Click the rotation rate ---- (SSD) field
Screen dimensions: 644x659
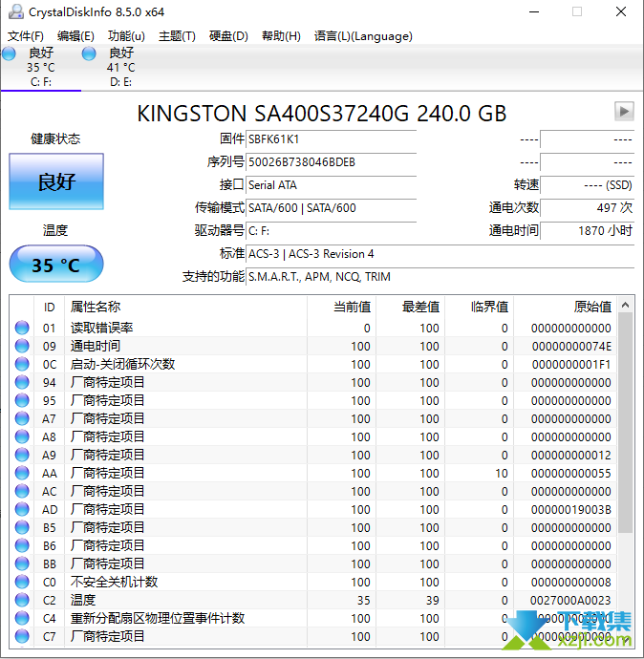(588, 185)
